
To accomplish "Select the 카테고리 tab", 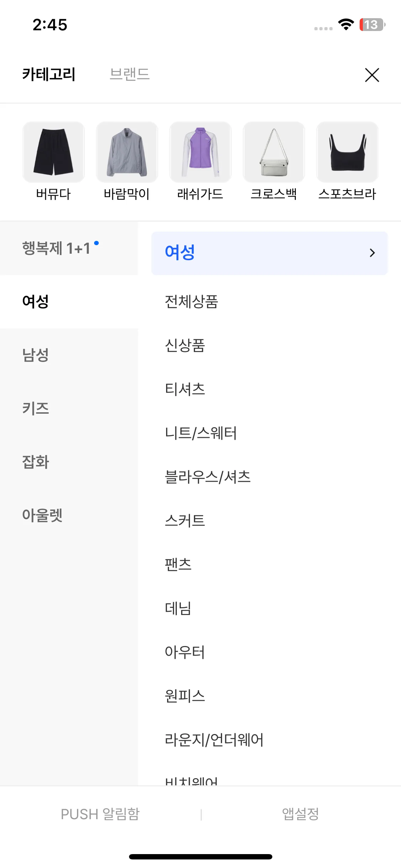I will pyautogui.click(x=48, y=74).
